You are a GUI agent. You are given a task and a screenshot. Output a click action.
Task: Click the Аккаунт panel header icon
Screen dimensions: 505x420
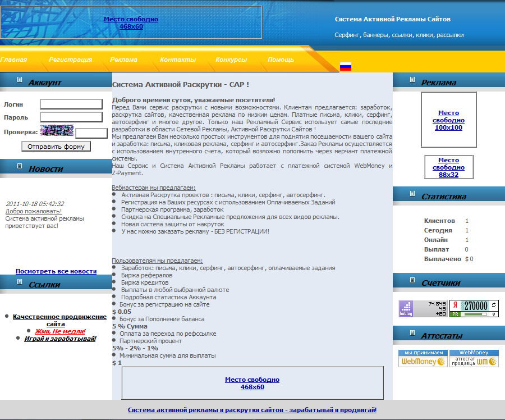click(x=20, y=79)
